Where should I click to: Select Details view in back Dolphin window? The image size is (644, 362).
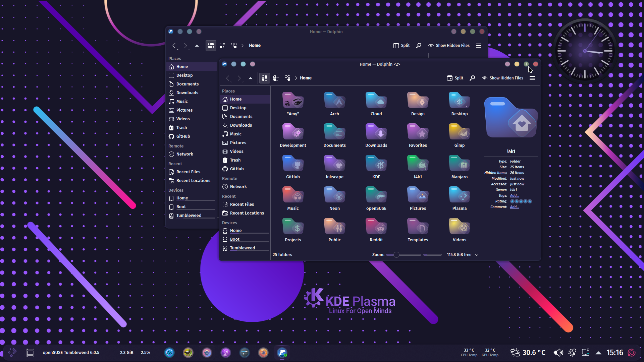(234, 46)
